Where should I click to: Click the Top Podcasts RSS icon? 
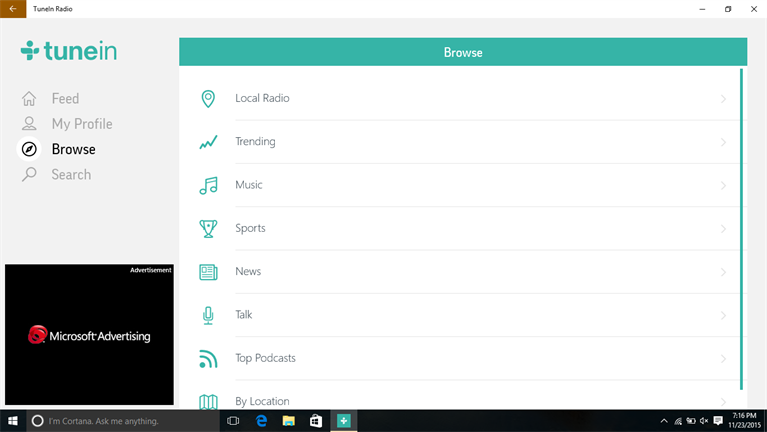(208, 359)
